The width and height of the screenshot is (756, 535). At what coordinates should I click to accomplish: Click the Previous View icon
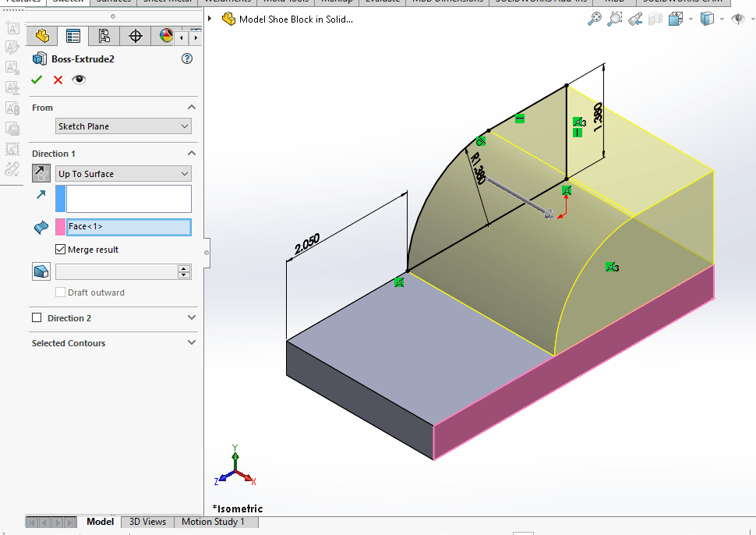pyautogui.click(x=635, y=19)
